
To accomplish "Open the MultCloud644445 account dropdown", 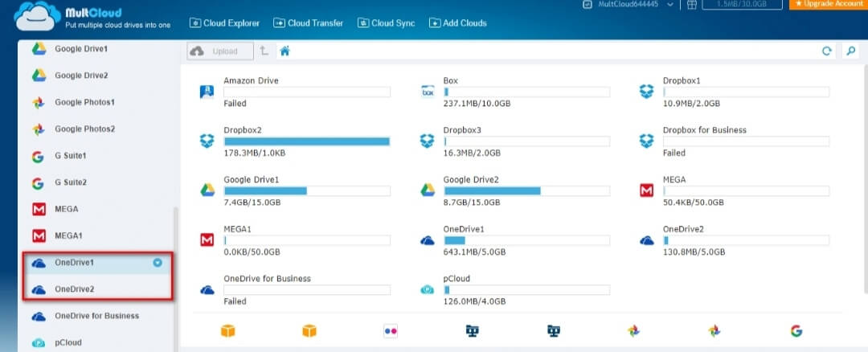I will coord(628,5).
